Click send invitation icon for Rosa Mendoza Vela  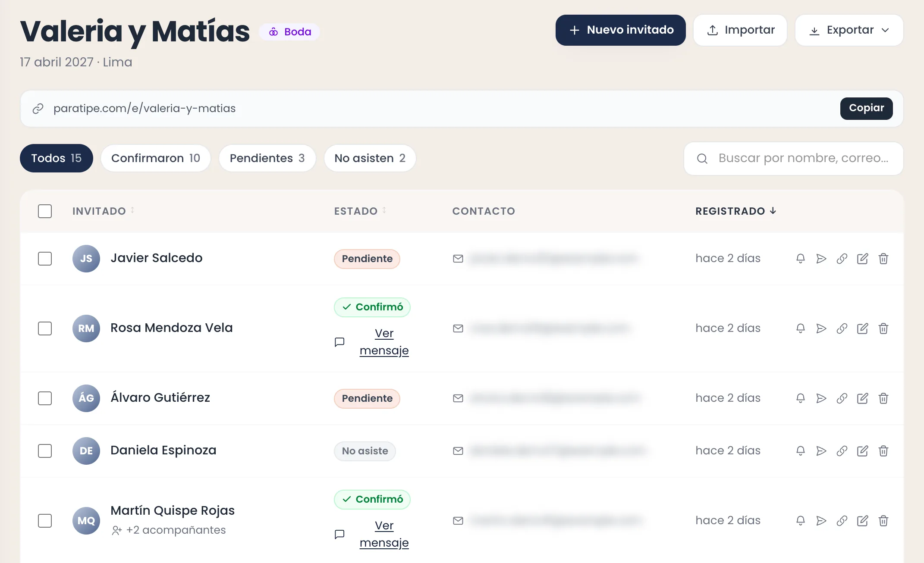tap(821, 328)
